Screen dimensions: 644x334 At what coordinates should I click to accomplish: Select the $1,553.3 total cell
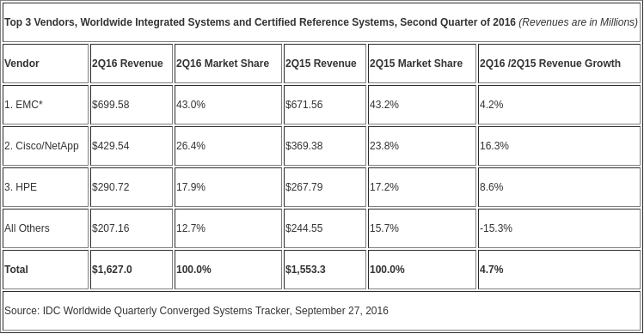pyautogui.click(x=325, y=270)
